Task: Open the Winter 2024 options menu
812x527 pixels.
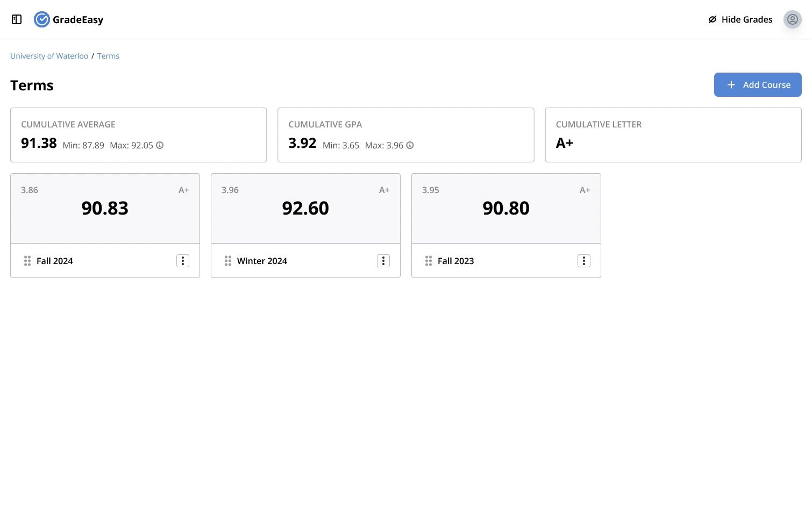Action: [383, 261]
